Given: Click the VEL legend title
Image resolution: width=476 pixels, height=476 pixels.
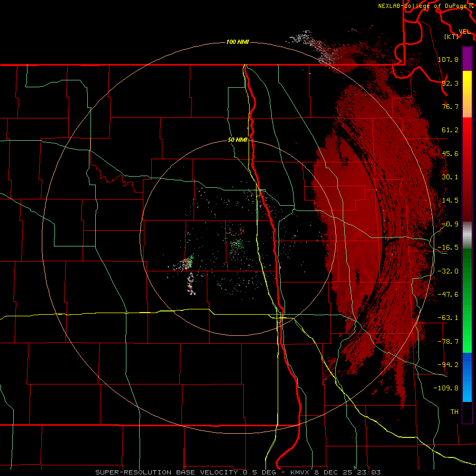Looking at the screenshot, I should pos(464,31).
